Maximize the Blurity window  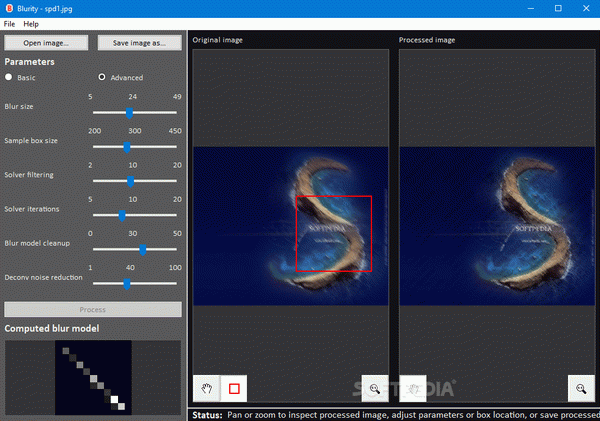(x=558, y=8)
